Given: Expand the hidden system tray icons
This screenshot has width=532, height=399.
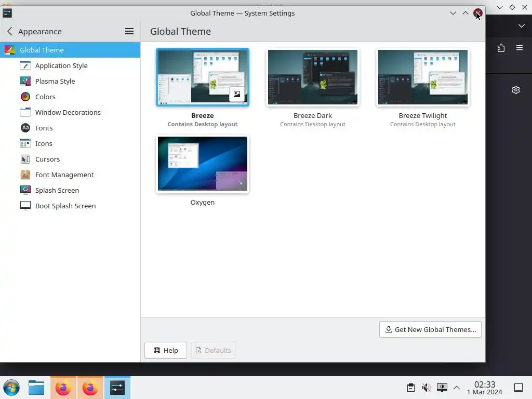Looking at the screenshot, I should pyautogui.click(x=457, y=388).
